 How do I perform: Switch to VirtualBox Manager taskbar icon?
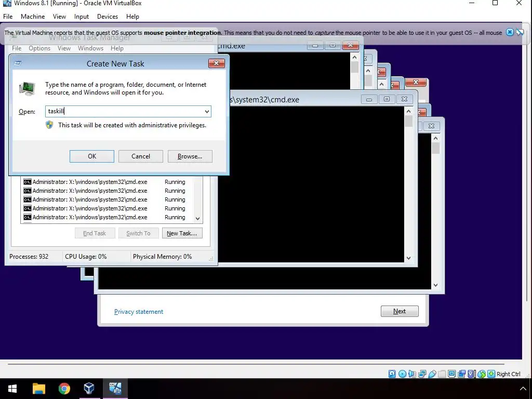tap(89, 389)
